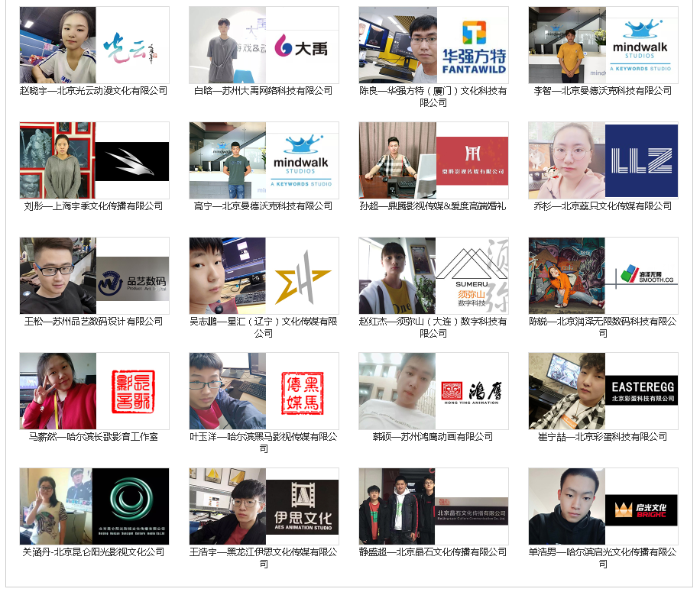700x592 pixels.
Task: Click 高宁's mindwalk studios thumbnail
Action: (264, 160)
